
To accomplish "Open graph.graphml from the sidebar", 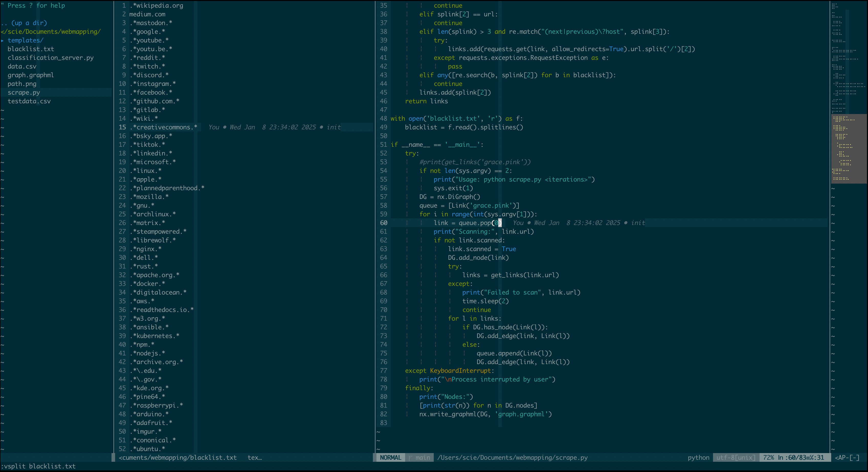I will click(x=31, y=75).
